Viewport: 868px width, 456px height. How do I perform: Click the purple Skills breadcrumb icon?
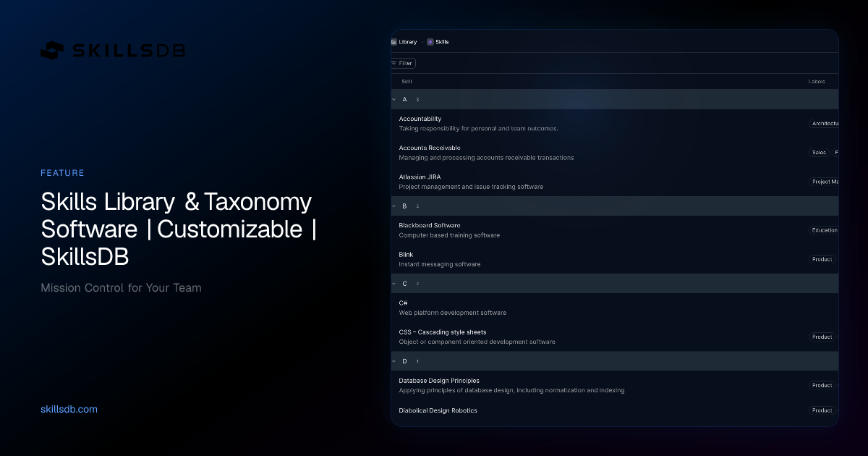pyautogui.click(x=430, y=42)
